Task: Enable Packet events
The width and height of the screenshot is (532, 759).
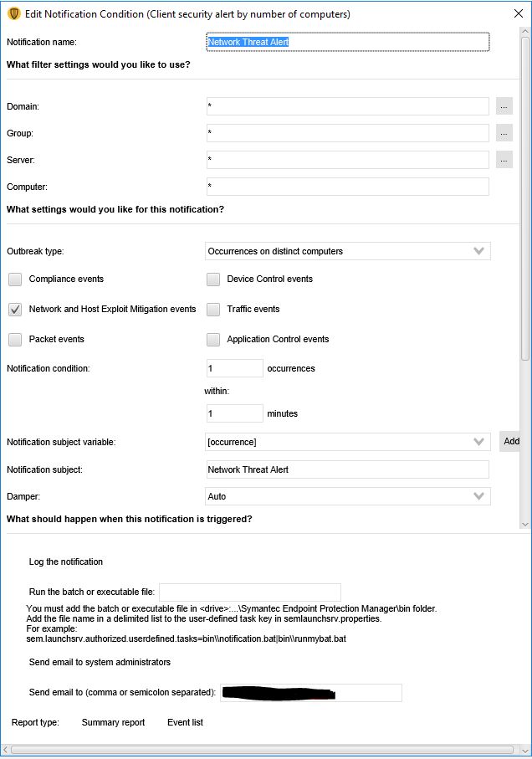Action: point(13,338)
